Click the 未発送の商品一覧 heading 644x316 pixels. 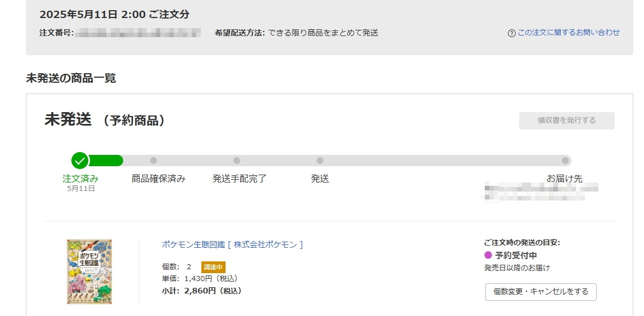[x=71, y=78]
